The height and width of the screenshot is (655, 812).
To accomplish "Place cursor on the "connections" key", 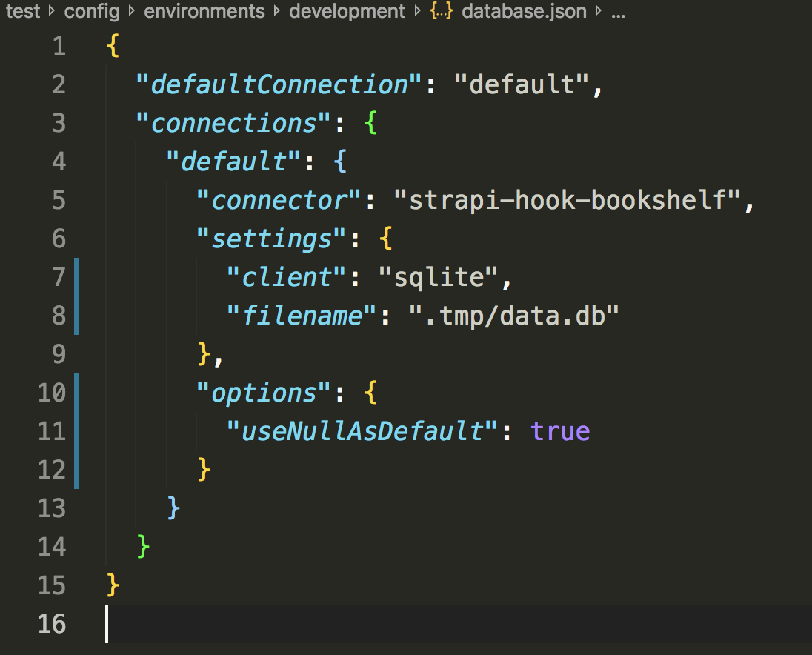I will pyautogui.click(x=233, y=123).
